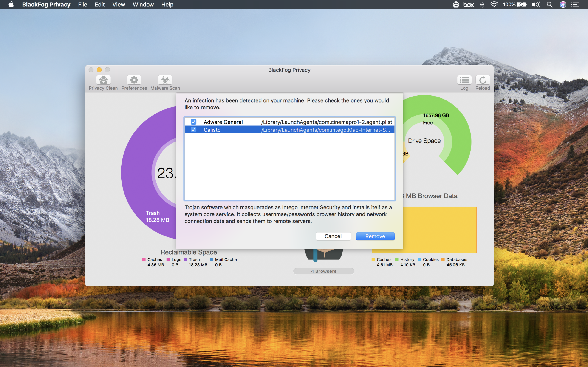
Task: Open Preferences gear icon in toolbar
Action: point(134,80)
